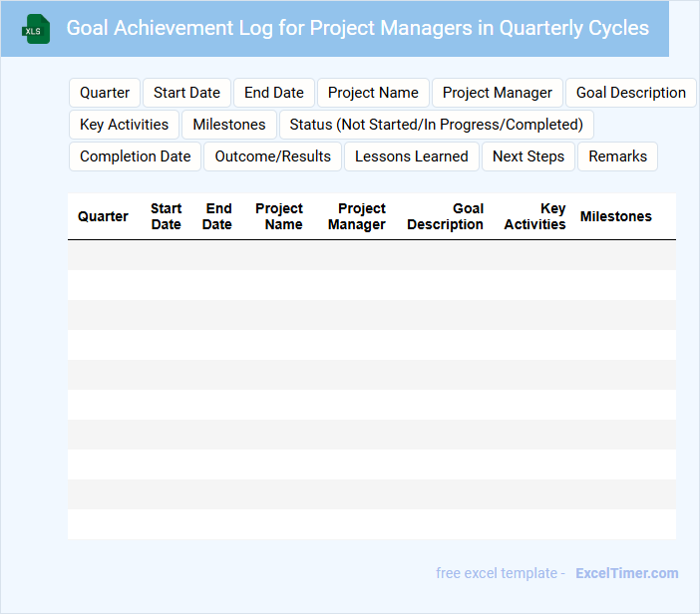Select the Status (Not Started/In Progress/Completed) tag

(x=436, y=125)
